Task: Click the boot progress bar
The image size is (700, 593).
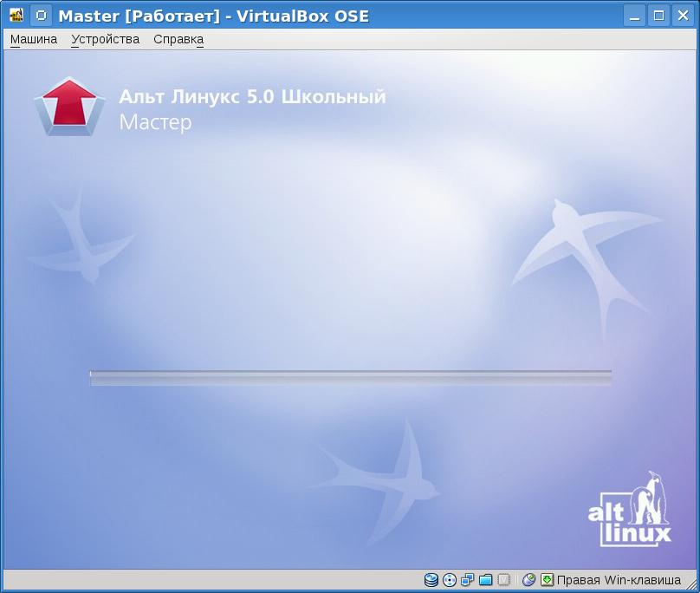Action: point(350,378)
